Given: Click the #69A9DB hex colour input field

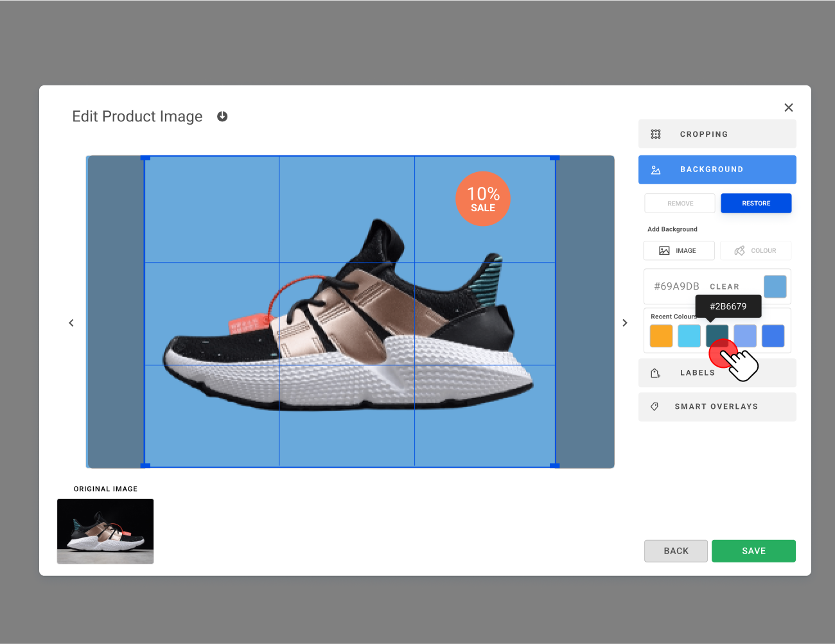Looking at the screenshot, I should 676,286.
